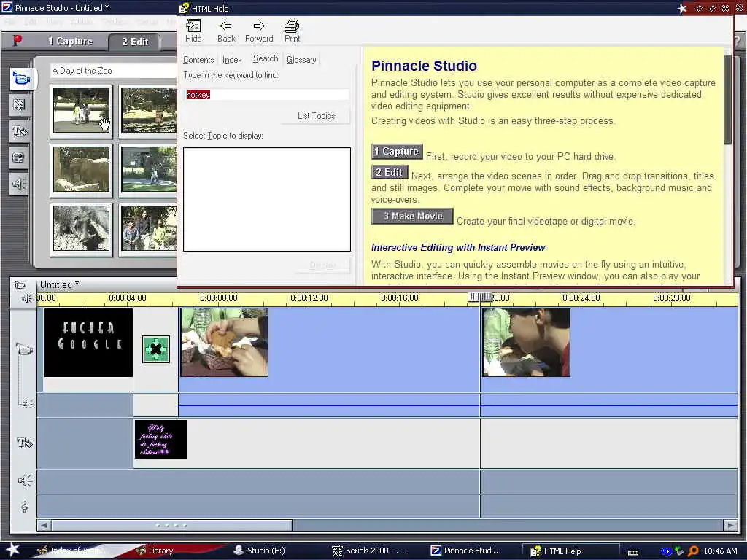Click the star Start button on taskbar
Screen dimensions: 747x560
tap(13, 550)
